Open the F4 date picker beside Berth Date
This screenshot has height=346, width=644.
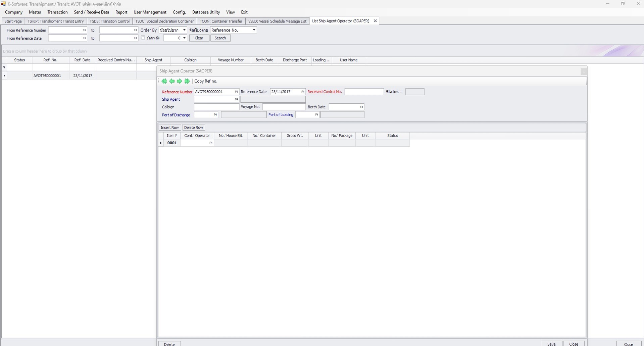(x=361, y=107)
